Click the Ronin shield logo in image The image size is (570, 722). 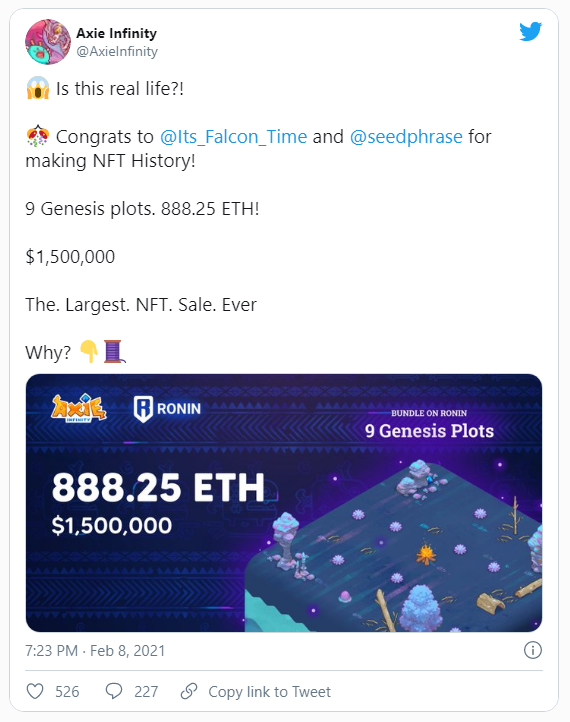(x=143, y=409)
